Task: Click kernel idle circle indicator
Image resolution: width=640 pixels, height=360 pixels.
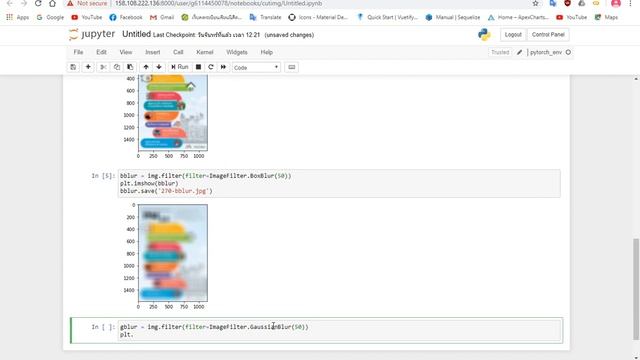Action: pos(568,52)
